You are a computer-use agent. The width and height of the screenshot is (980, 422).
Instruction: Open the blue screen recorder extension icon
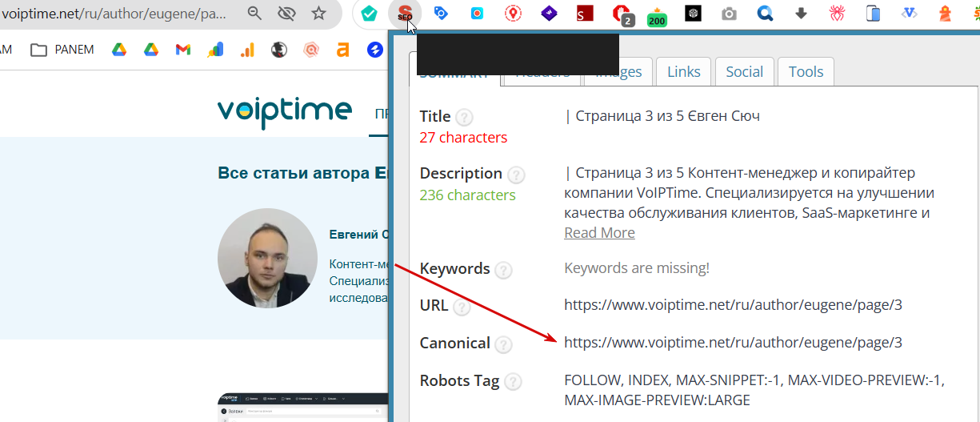[x=477, y=13]
